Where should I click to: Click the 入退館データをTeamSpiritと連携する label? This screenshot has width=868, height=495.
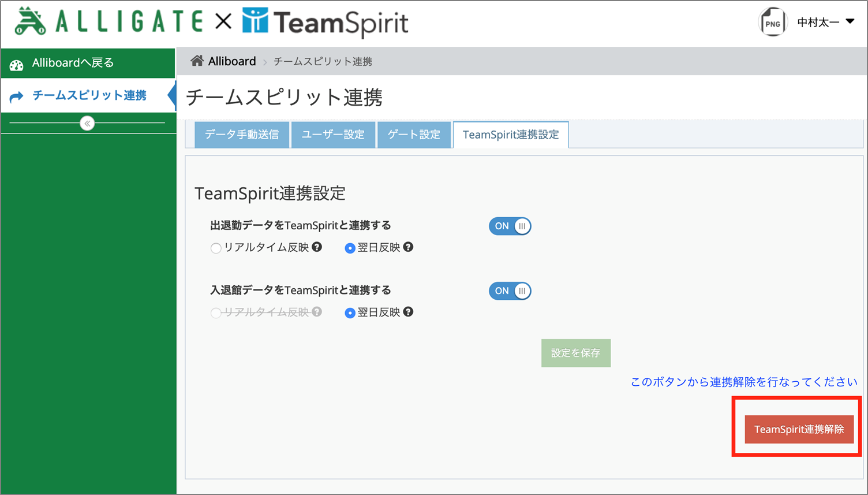click(x=301, y=290)
